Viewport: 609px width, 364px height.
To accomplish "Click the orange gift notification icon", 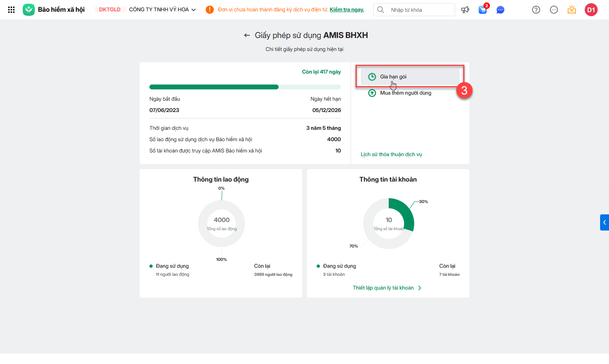I will tap(572, 10).
